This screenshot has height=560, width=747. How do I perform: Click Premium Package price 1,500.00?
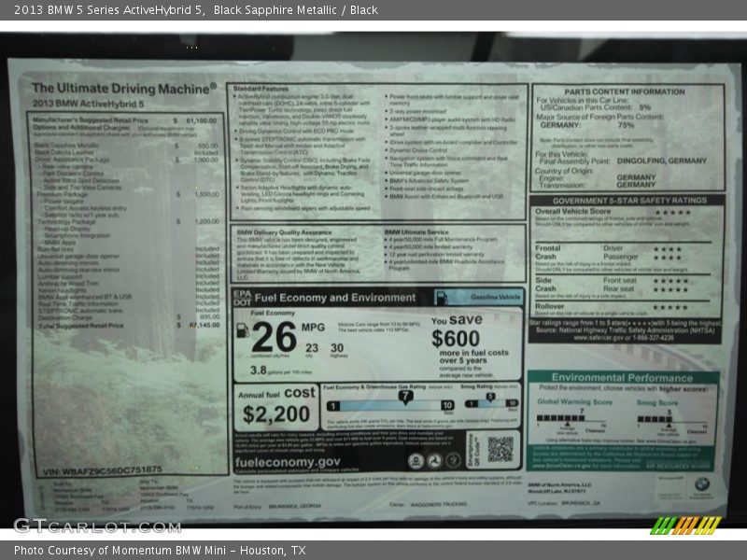(x=206, y=194)
